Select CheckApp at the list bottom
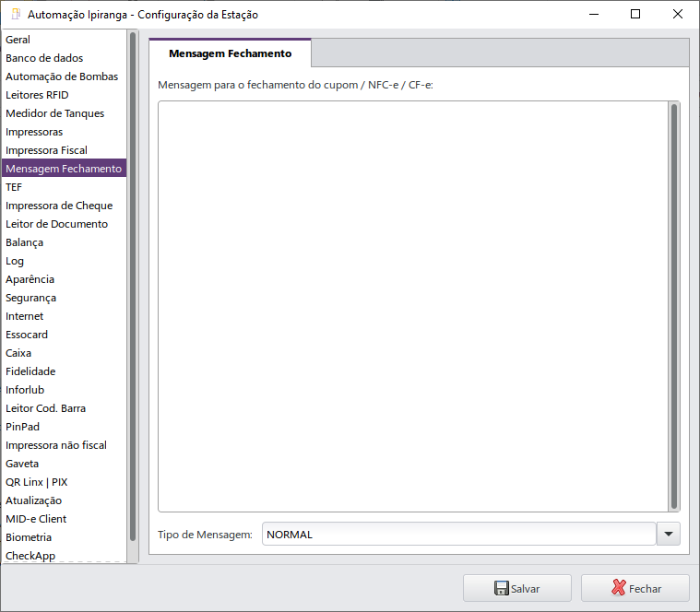Image resolution: width=700 pixels, height=612 pixels. (64, 556)
